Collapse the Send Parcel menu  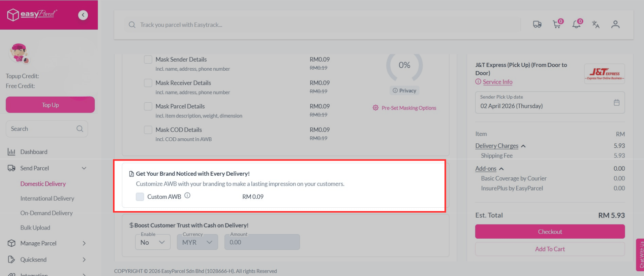pos(84,168)
